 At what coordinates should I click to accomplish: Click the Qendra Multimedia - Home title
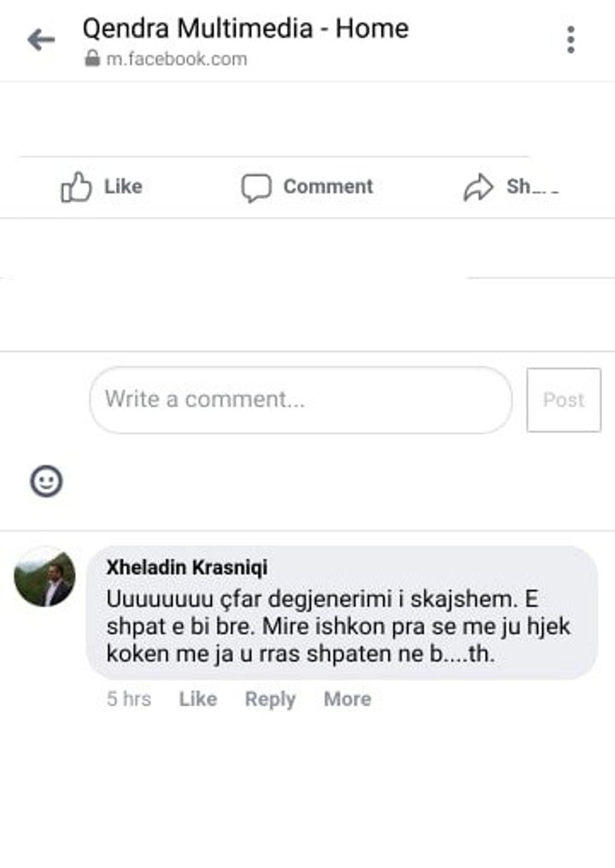point(245,28)
